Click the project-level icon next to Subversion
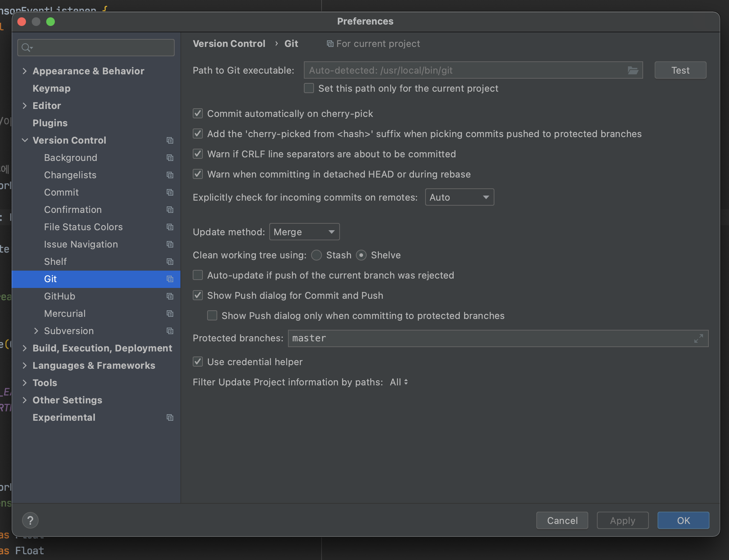The height and width of the screenshot is (560, 729). pos(170,331)
